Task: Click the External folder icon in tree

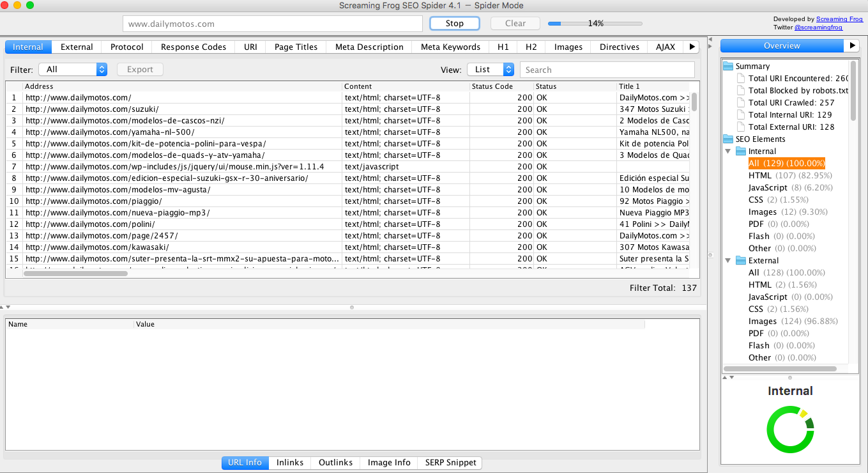Action: [x=741, y=261]
